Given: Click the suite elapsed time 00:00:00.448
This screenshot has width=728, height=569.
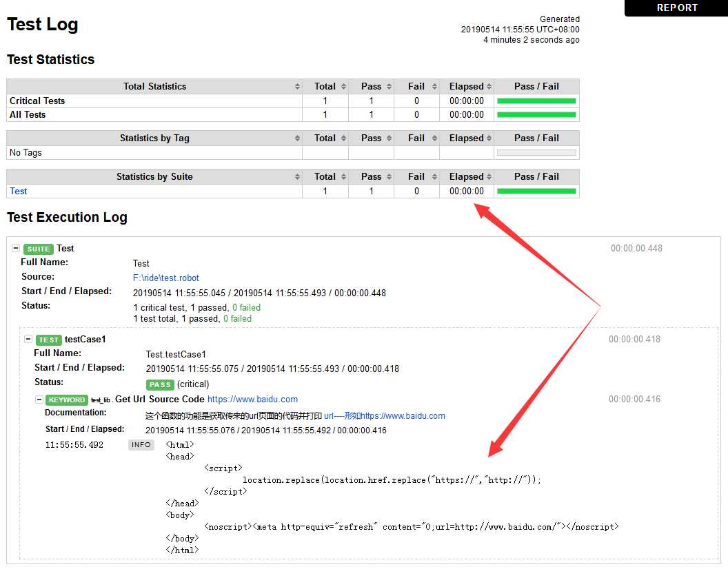Looking at the screenshot, I should point(636,248).
